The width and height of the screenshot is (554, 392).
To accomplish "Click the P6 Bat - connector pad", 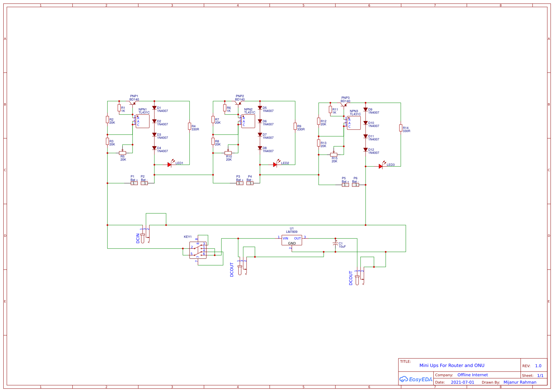I will click(355, 185).
